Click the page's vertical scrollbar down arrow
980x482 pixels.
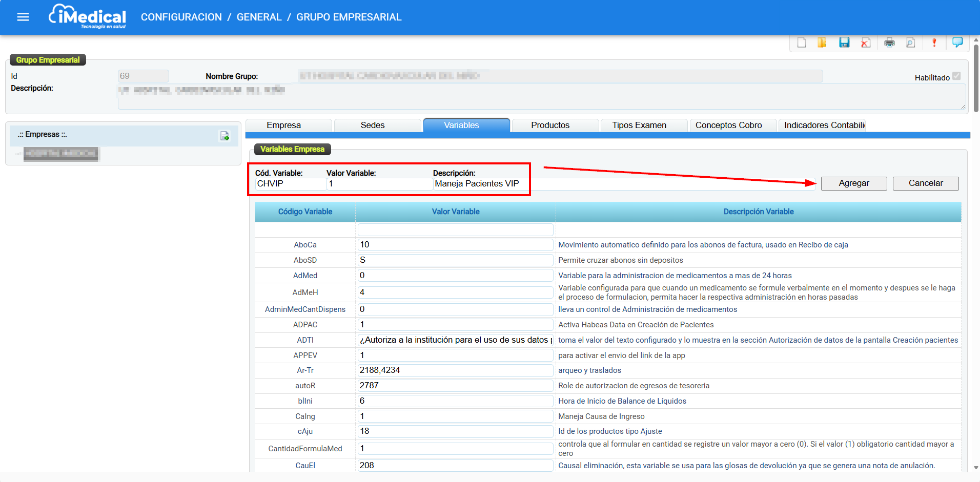coord(976,468)
